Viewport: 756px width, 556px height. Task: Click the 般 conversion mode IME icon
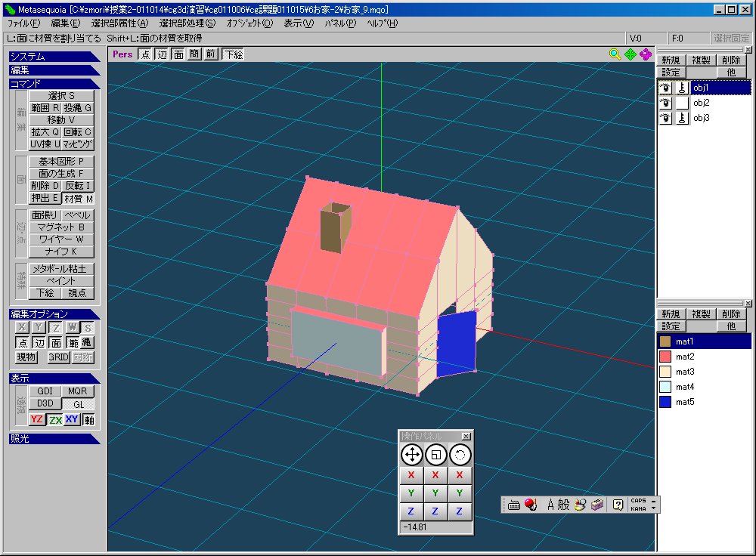tap(563, 505)
